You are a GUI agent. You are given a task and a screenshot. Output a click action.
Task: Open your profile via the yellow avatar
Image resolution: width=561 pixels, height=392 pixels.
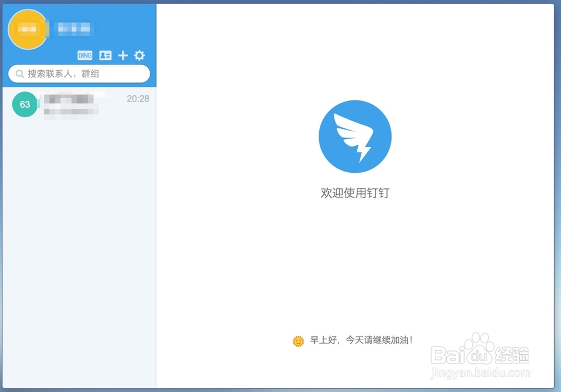(27, 29)
